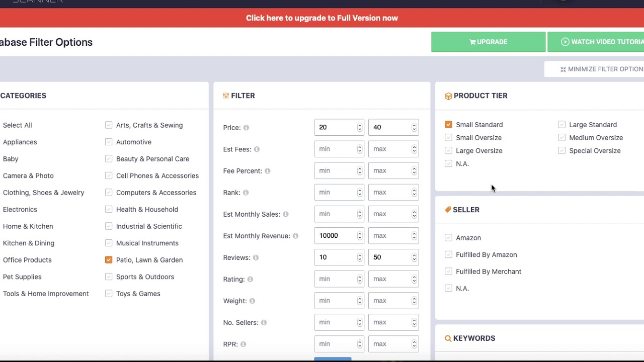Check the Musical Instruments category
This screenshot has width=644, height=362.
point(109,243)
